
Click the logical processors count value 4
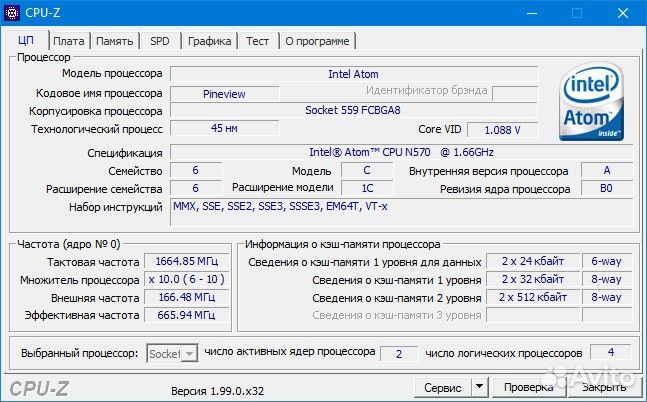point(611,352)
